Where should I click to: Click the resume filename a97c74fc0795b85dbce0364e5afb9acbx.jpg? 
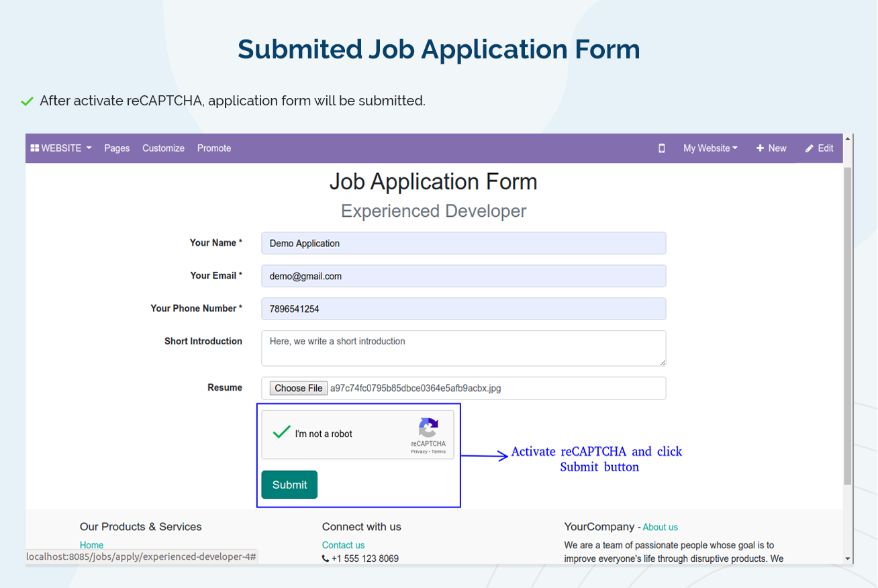[416, 388]
